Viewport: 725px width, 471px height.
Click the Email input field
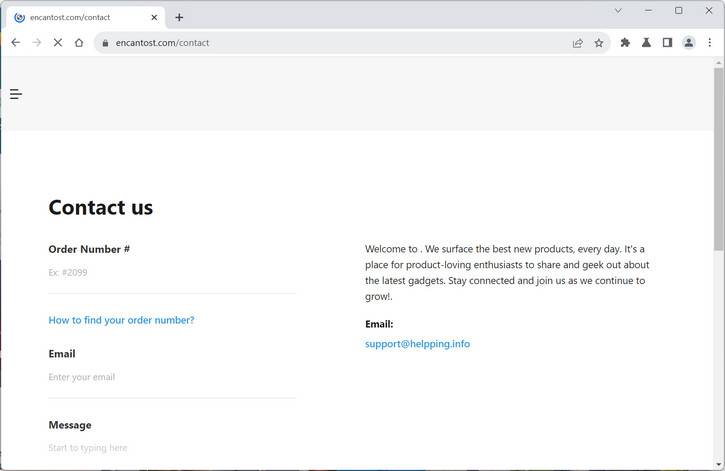(172, 377)
